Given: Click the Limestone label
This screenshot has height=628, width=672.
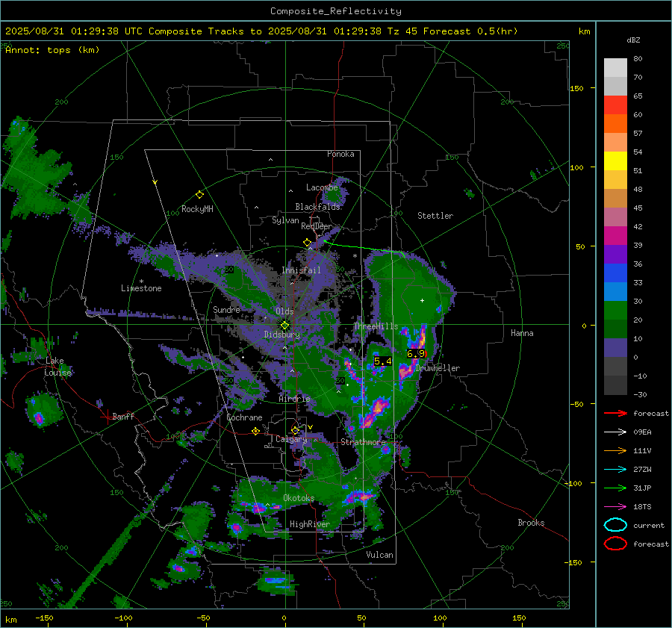Looking at the screenshot, I should coord(141,288).
